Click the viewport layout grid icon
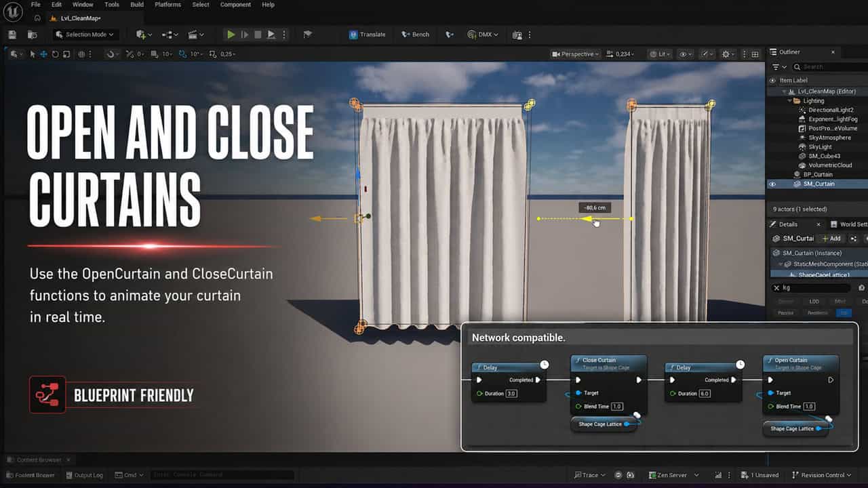The height and width of the screenshot is (488, 868). point(755,54)
